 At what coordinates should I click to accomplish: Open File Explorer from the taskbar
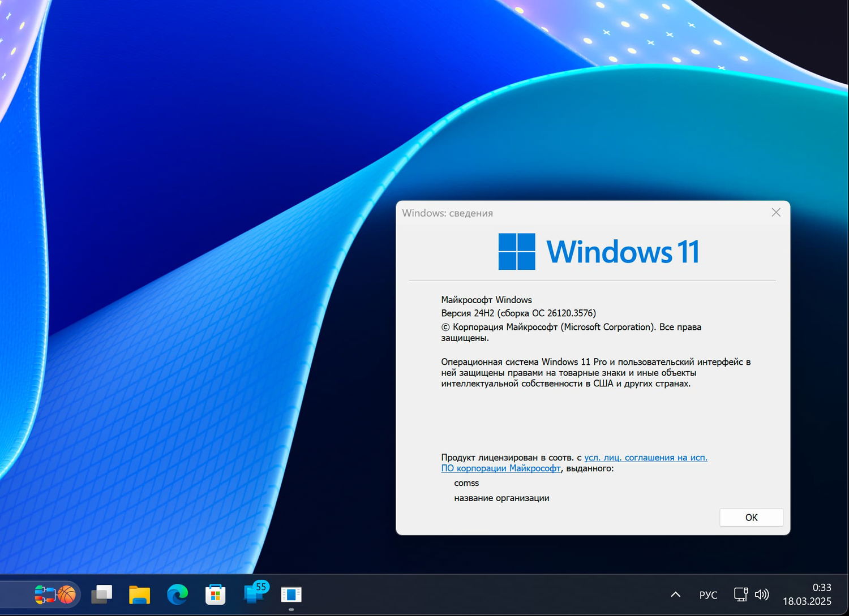coord(139,595)
